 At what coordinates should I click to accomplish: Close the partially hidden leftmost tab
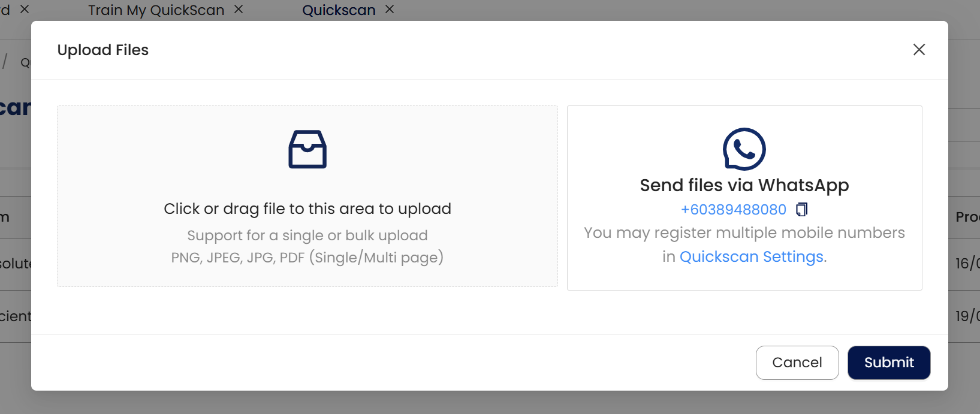(x=25, y=10)
